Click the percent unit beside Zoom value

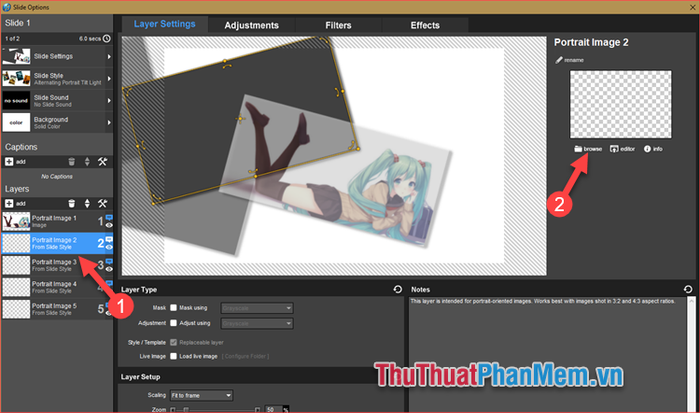(286, 409)
